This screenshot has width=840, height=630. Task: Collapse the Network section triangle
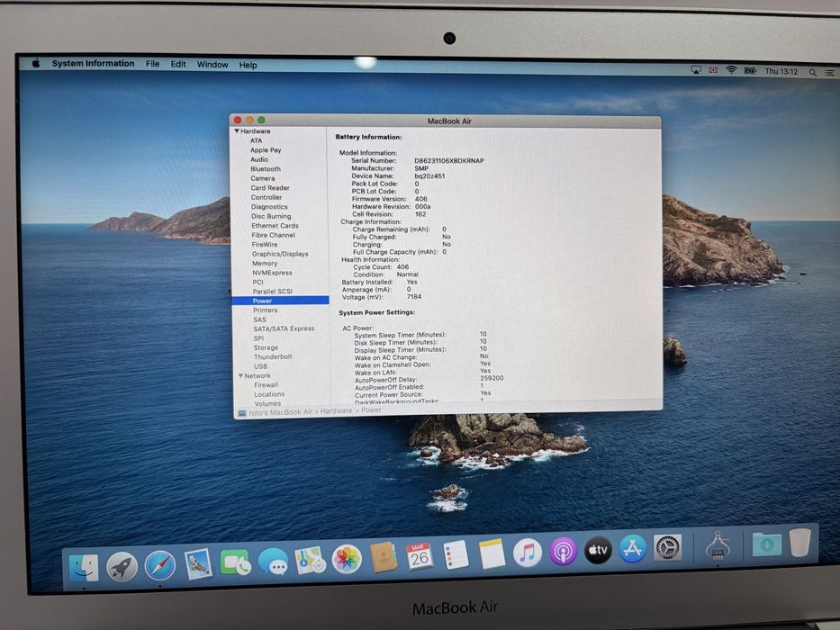click(240, 375)
